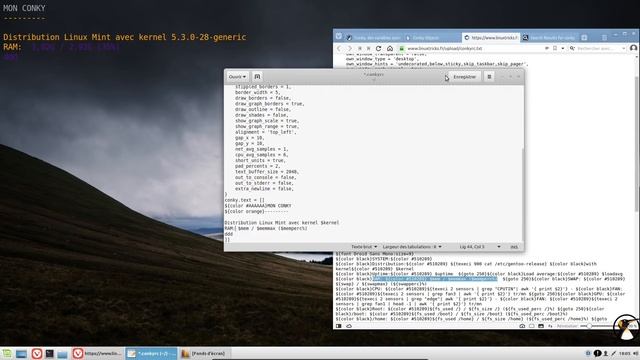This screenshot has height=360, width=640.
Task: Reload the page in the browser
Action: (378, 48)
